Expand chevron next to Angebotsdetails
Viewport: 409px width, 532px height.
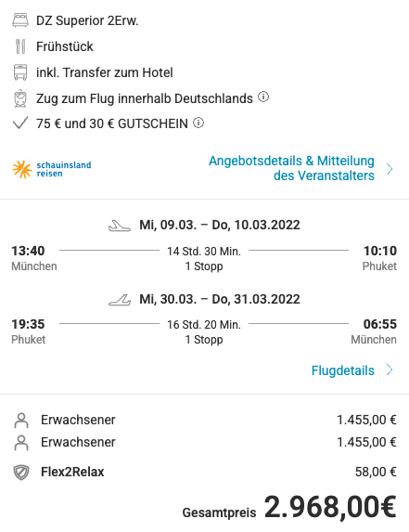[390, 169]
